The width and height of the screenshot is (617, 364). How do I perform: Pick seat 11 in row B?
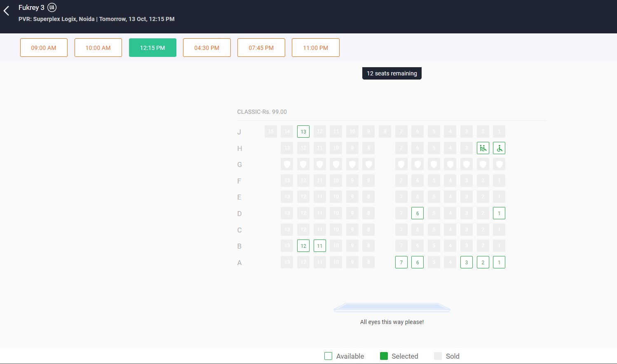(x=320, y=246)
